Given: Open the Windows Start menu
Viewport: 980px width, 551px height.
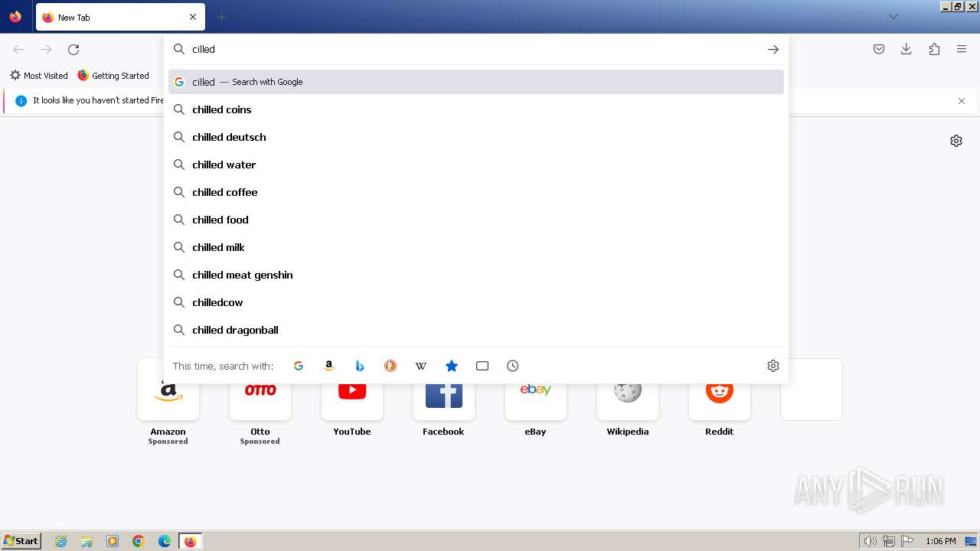Looking at the screenshot, I should point(21,541).
